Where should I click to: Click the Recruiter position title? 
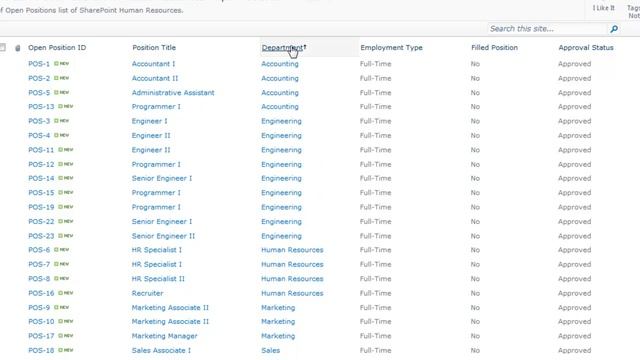(147, 293)
